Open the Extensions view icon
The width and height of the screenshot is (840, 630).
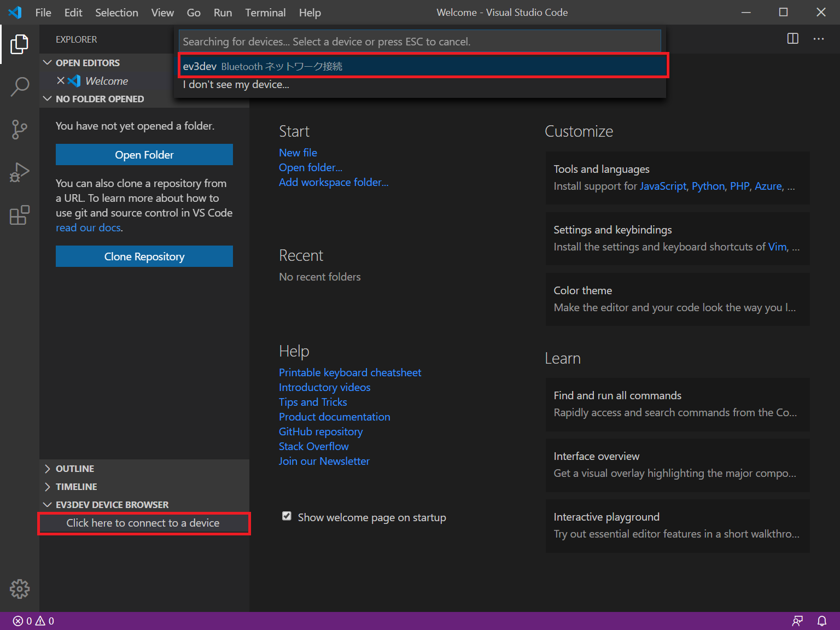[x=20, y=215]
